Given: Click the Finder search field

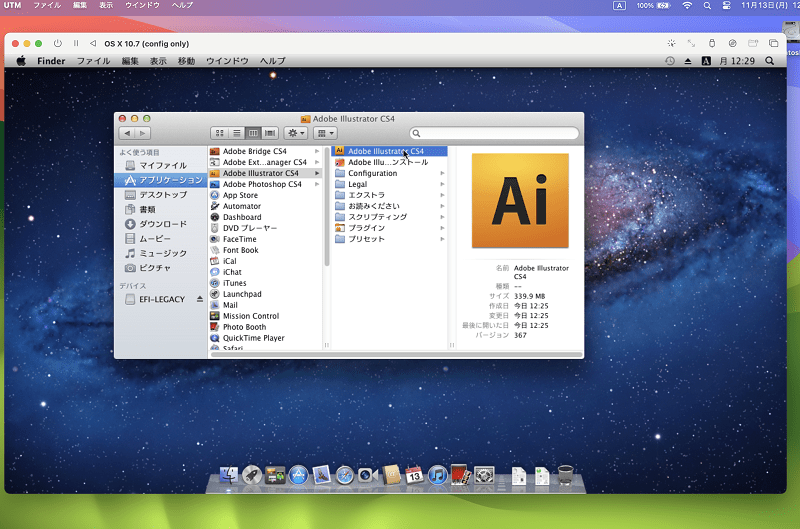Looking at the screenshot, I should coord(494,133).
